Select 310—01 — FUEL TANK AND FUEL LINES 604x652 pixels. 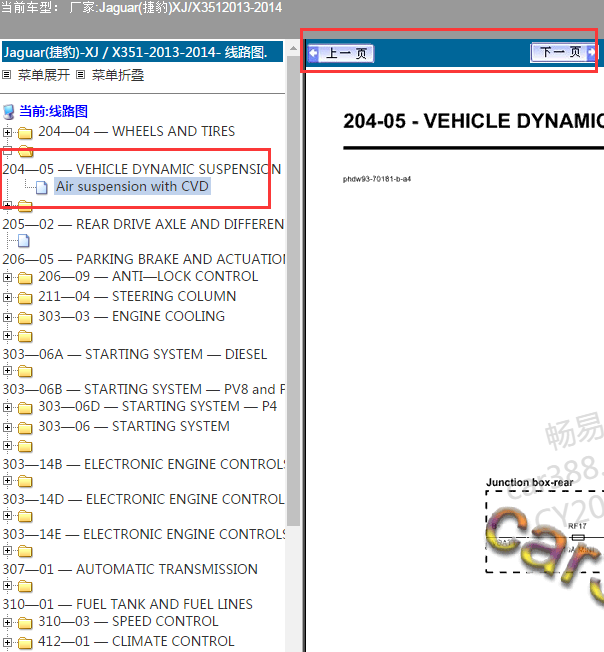click(x=127, y=604)
